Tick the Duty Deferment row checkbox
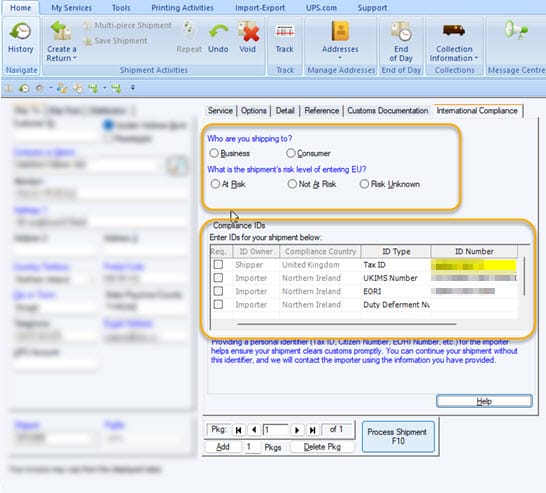Viewport: 546px width, 493px height. [x=218, y=305]
